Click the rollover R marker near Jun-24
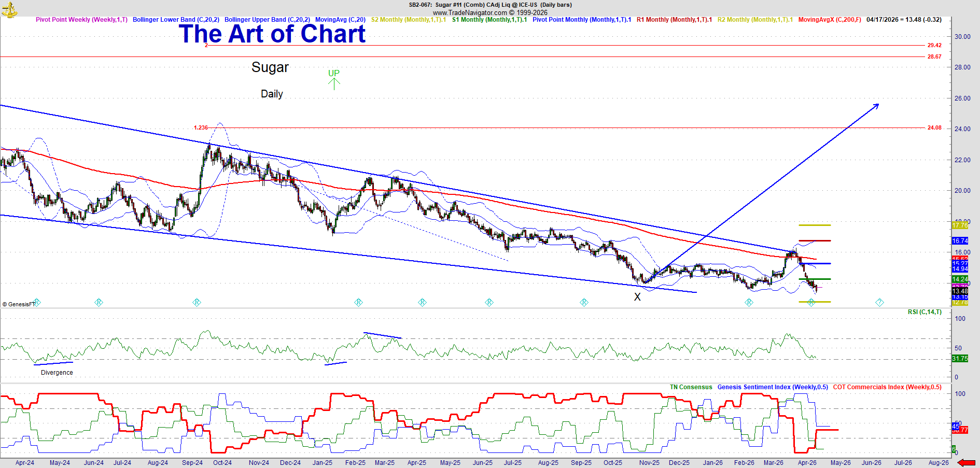980x468 pixels. point(99,302)
